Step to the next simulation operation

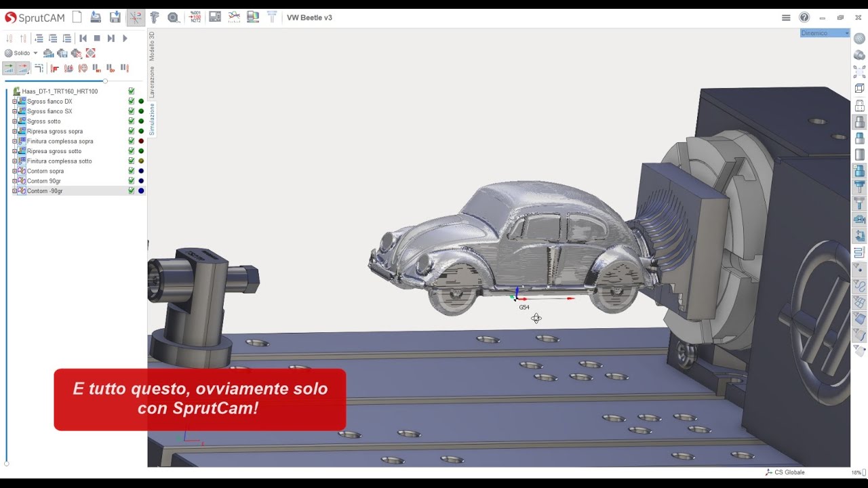click(x=111, y=39)
